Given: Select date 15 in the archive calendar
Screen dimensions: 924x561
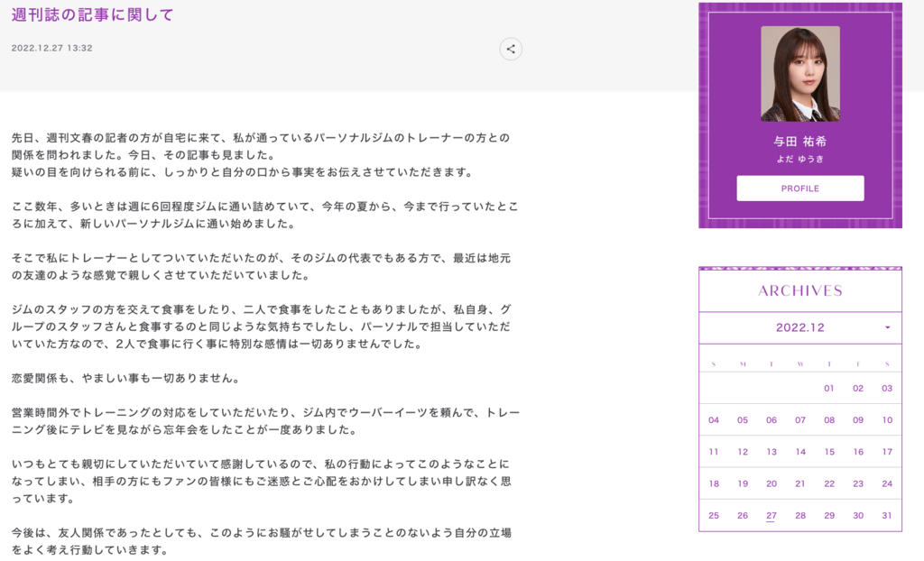Looking at the screenshot, I should 829,452.
